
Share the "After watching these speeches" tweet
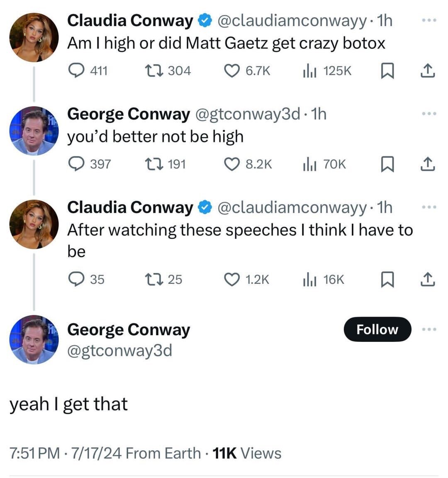pyautogui.click(x=428, y=280)
